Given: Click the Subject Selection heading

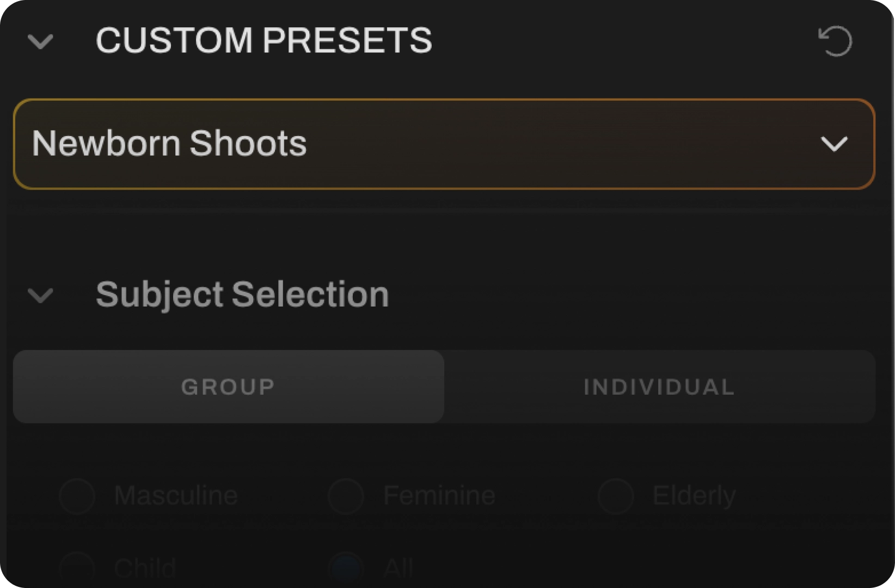Looking at the screenshot, I should click(x=241, y=294).
